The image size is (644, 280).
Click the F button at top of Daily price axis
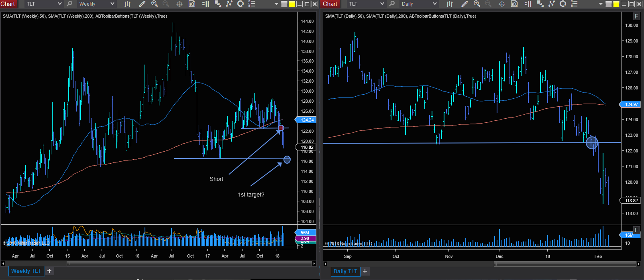point(636,16)
